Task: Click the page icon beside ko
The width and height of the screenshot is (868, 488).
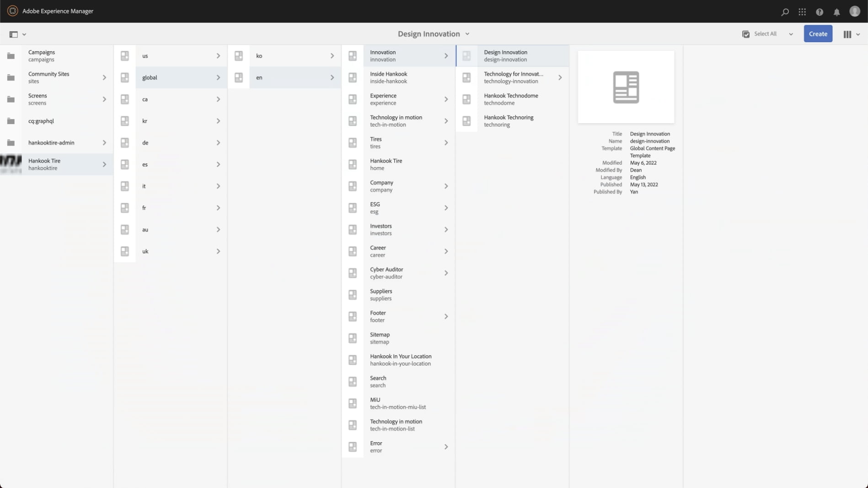Action: [x=239, y=56]
